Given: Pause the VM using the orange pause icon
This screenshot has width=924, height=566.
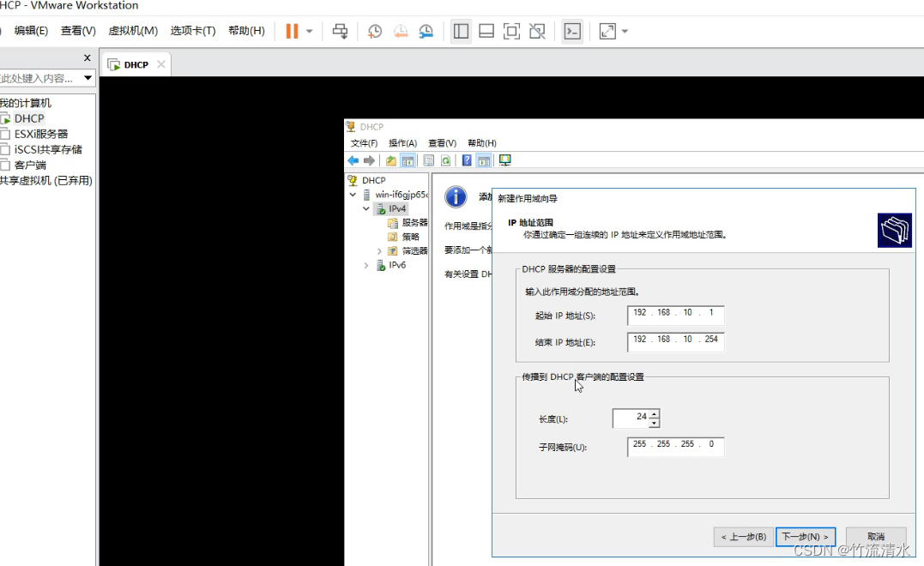Looking at the screenshot, I should click(x=292, y=31).
